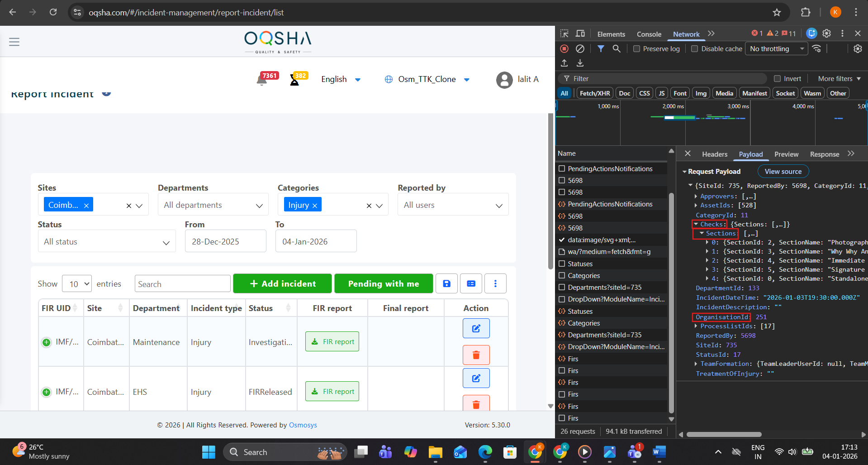Open DevTools settings gear icon
Viewport: 868px width, 465px height.
pyautogui.click(x=826, y=34)
